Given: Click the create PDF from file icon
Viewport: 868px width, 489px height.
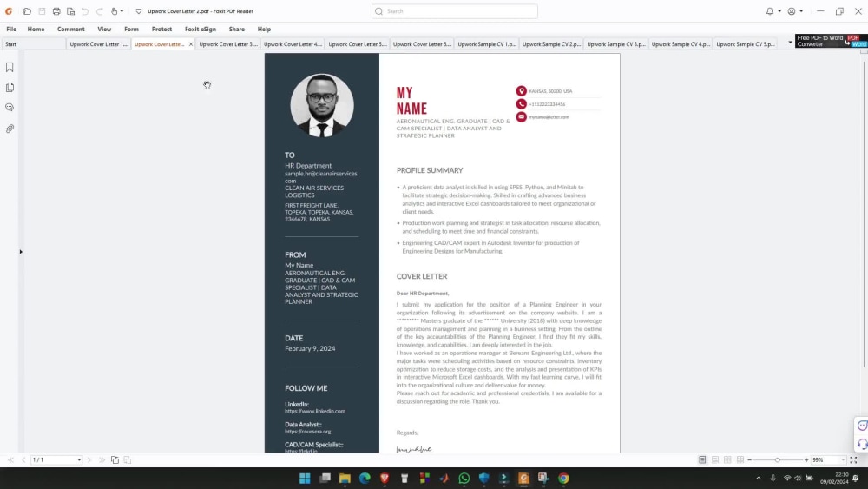Looking at the screenshot, I should [x=71, y=11].
